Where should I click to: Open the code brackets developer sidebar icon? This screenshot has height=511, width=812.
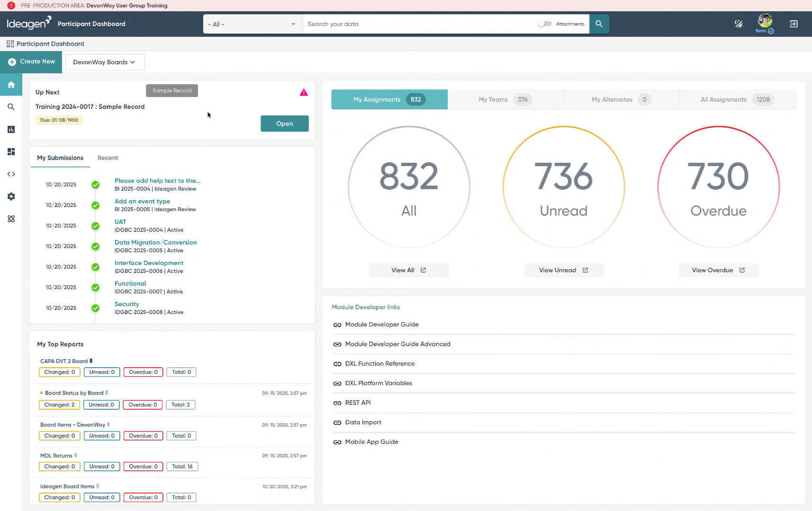(x=11, y=174)
